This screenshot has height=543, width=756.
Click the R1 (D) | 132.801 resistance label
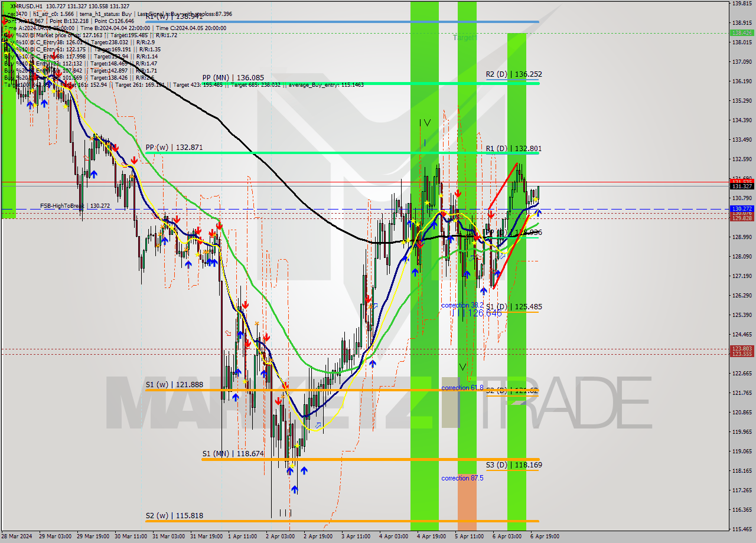coord(514,149)
